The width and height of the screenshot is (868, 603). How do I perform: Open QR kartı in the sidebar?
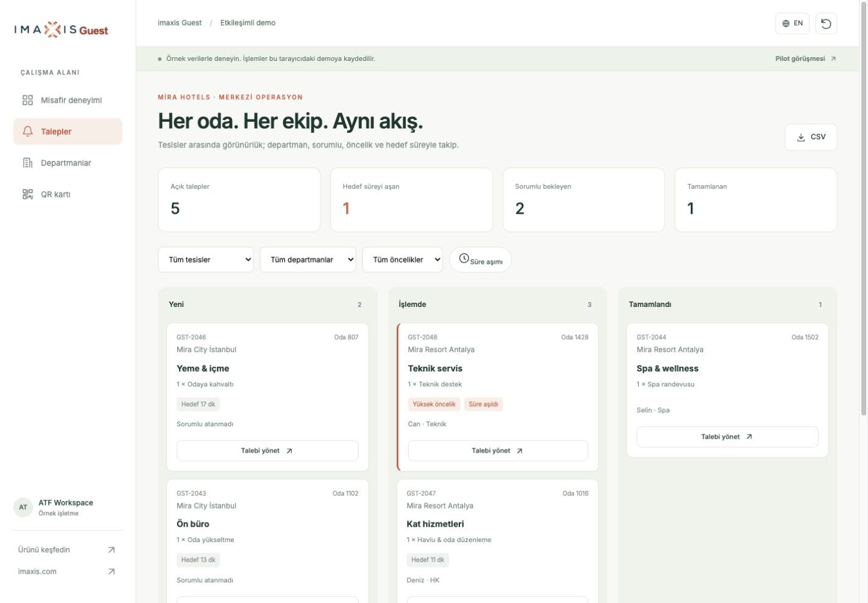click(68, 194)
